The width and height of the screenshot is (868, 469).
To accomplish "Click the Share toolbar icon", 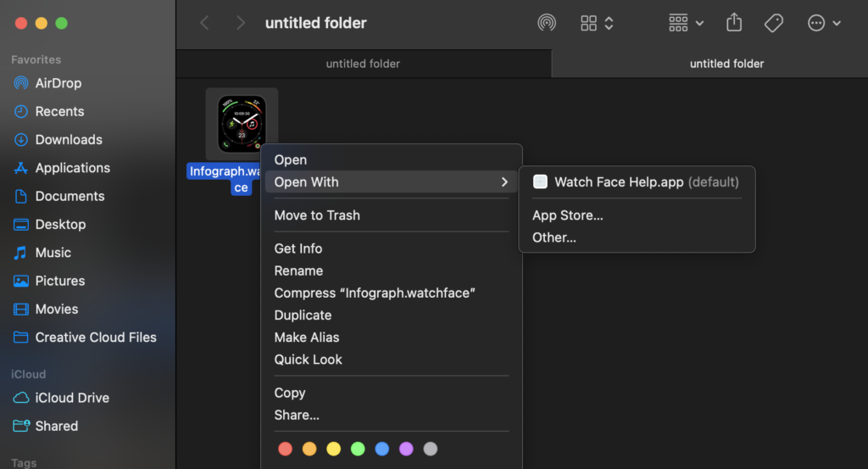I will (734, 23).
